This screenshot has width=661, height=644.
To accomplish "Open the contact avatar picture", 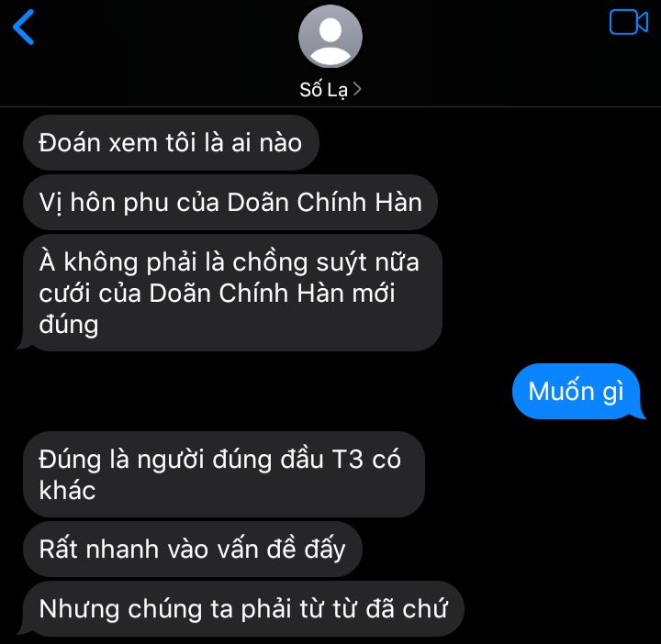I will pos(330,36).
